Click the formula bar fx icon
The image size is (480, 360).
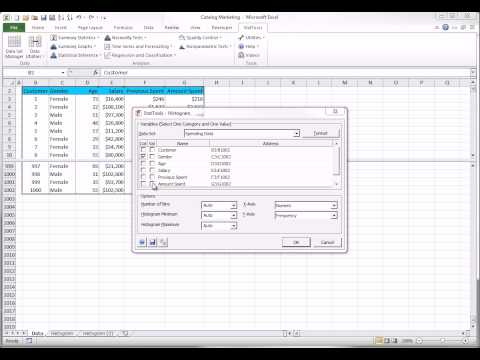95,72
